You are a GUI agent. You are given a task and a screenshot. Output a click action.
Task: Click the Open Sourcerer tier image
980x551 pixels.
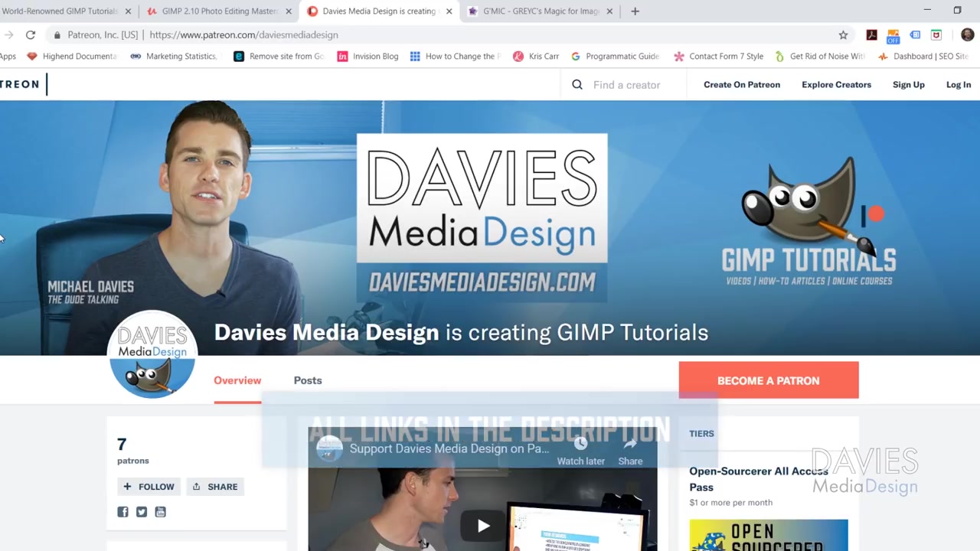[769, 535]
